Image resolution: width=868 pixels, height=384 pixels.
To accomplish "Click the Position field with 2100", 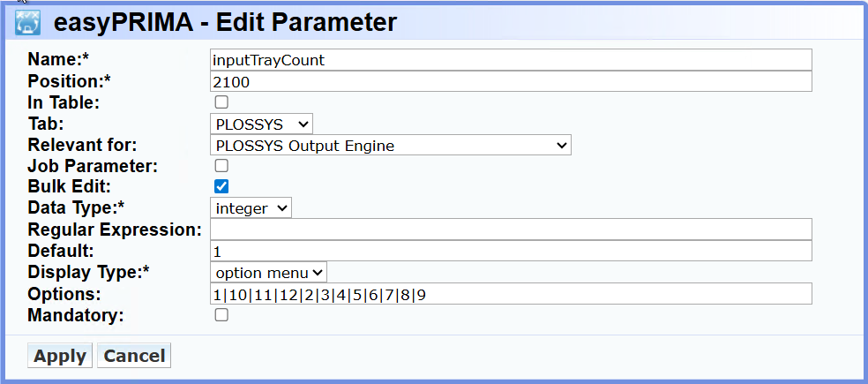I will [x=511, y=81].
